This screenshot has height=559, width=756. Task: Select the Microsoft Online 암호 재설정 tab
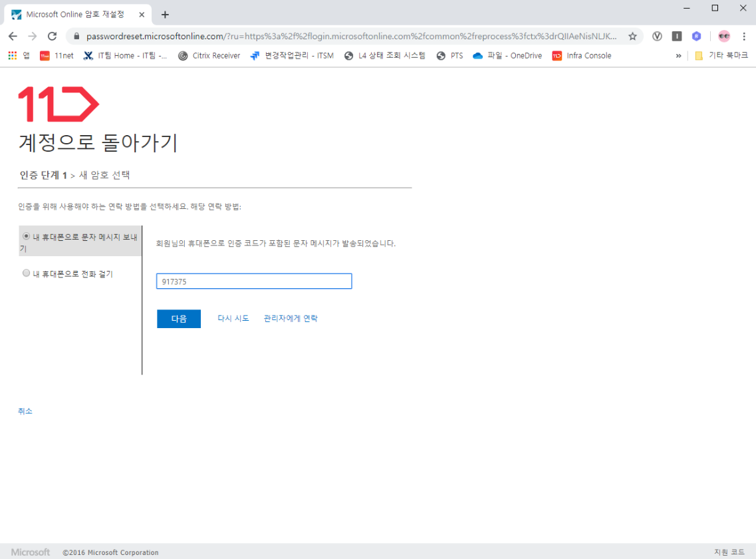pyautogui.click(x=77, y=15)
